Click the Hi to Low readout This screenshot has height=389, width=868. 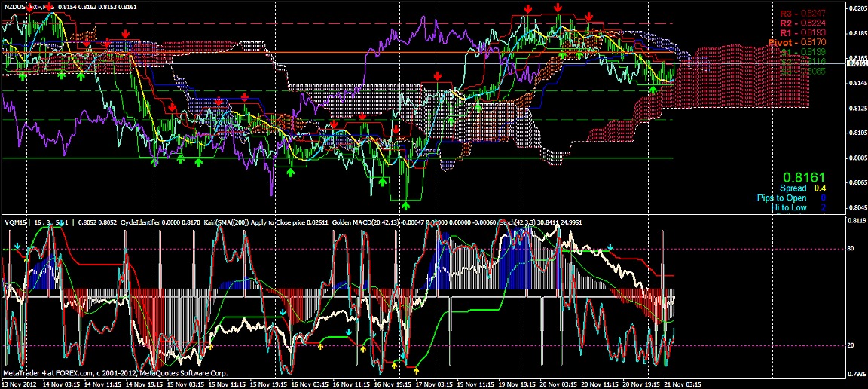799,208
